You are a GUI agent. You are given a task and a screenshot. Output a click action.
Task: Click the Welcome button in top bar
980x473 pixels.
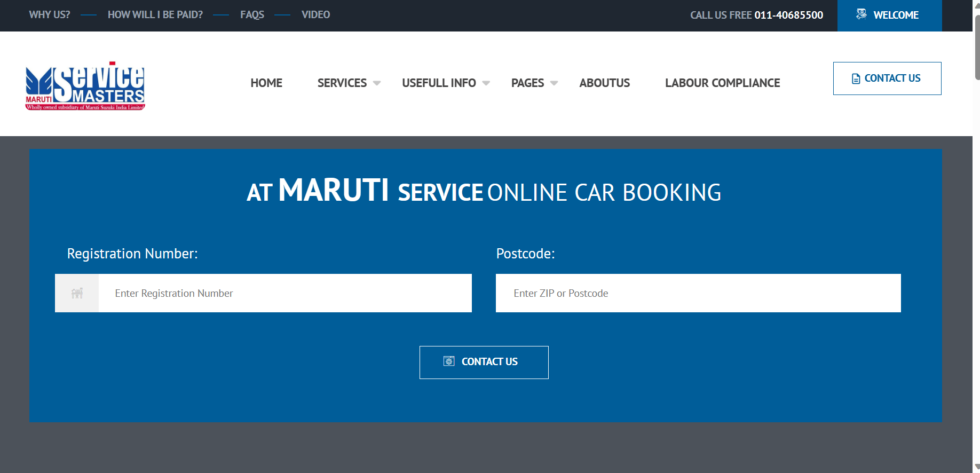889,15
